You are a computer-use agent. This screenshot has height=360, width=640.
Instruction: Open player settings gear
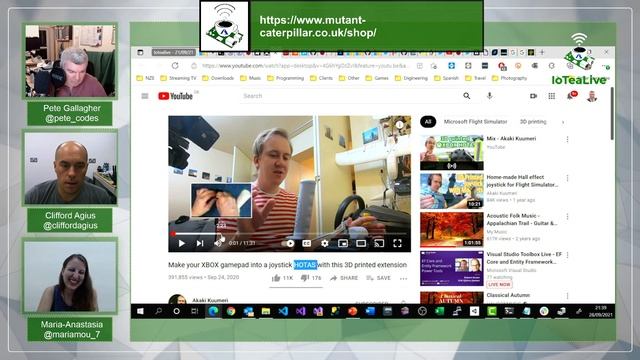(x=324, y=243)
